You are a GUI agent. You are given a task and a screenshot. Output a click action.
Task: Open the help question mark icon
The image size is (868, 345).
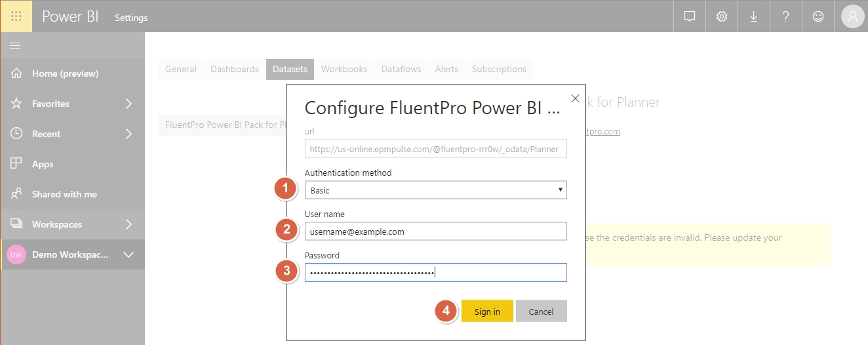pos(786,17)
